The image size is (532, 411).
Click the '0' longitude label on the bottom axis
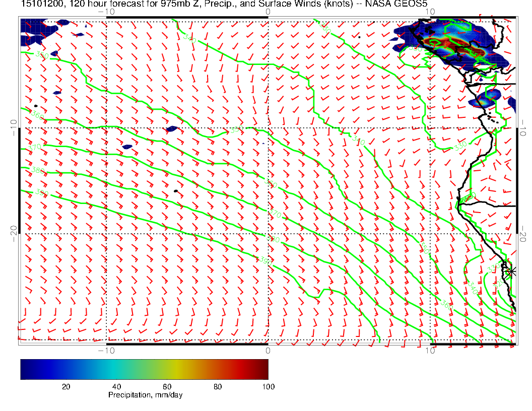(x=268, y=350)
